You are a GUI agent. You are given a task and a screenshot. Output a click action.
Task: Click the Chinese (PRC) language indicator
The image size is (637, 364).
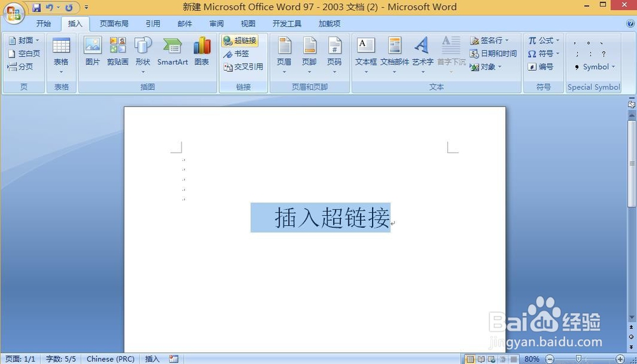[110, 359]
